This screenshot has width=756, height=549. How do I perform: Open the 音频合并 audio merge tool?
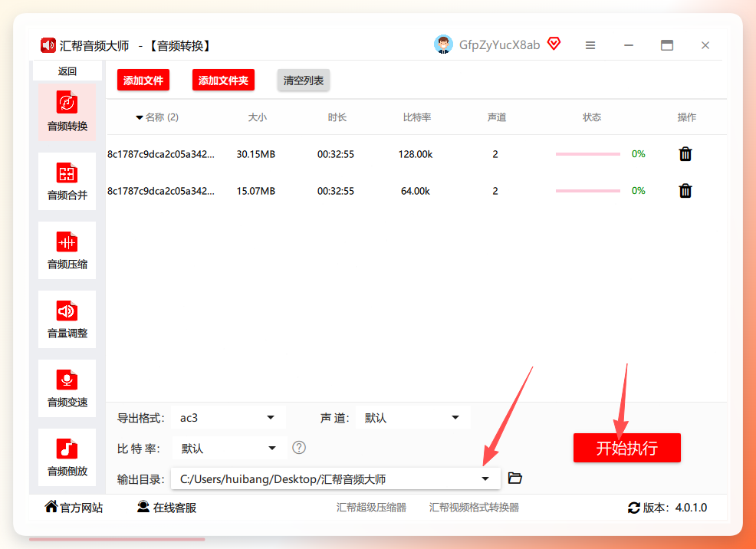coord(67,181)
